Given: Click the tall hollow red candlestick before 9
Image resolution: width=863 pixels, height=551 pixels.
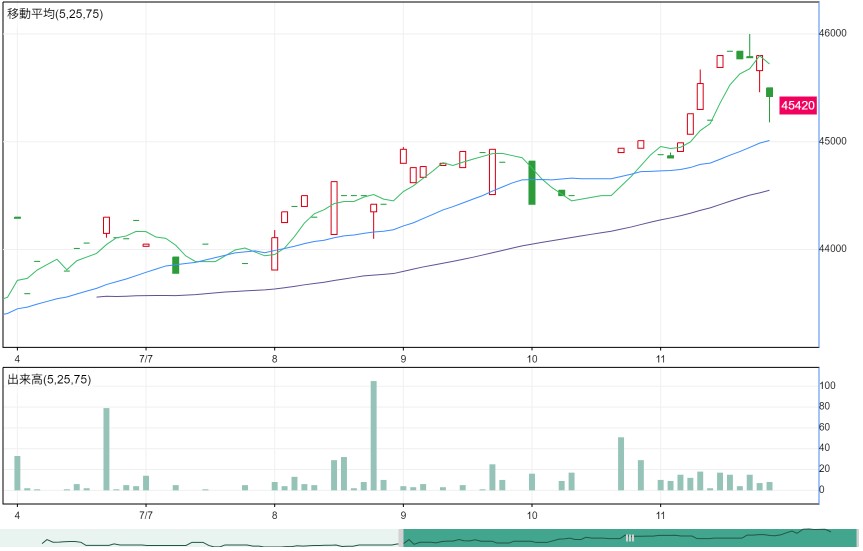Looking at the screenshot, I should pos(334,208).
